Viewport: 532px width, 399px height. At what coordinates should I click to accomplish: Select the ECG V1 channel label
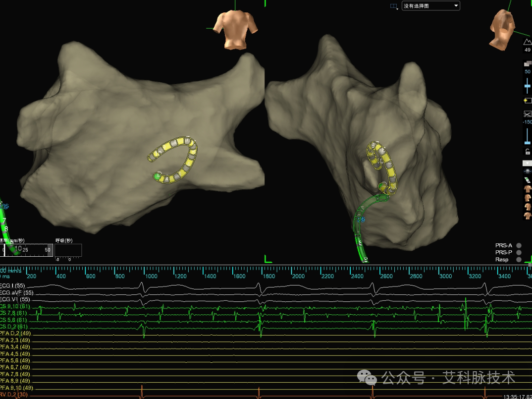[x=15, y=299]
